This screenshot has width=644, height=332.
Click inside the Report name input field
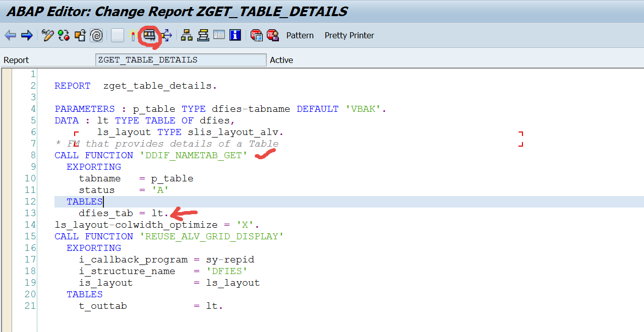[x=181, y=59]
